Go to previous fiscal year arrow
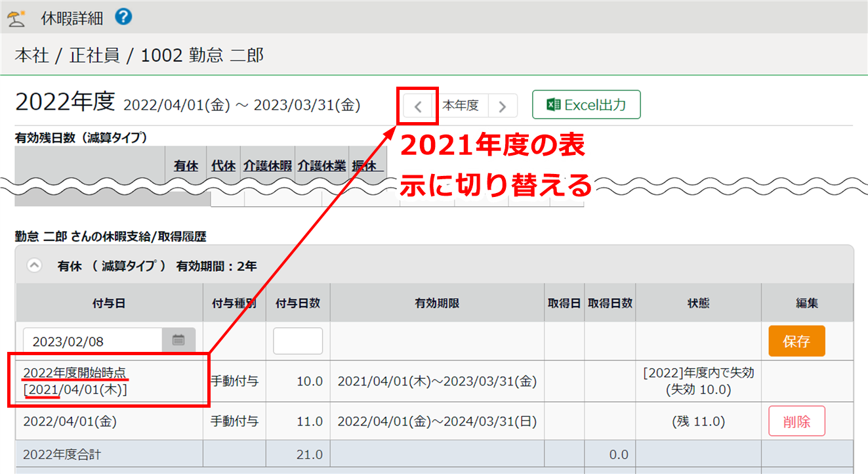This screenshot has width=868, height=474. (x=418, y=105)
